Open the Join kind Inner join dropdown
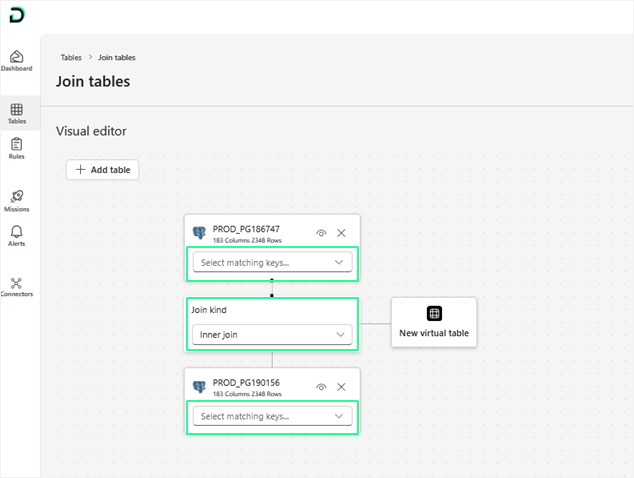The height and width of the screenshot is (478, 634). [273, 334]
